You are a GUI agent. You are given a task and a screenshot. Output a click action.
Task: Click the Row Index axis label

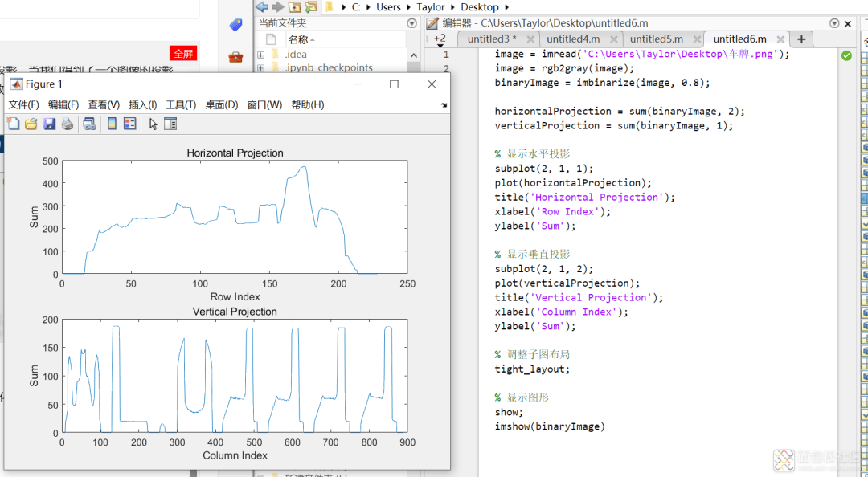click(x=235, y=296)
